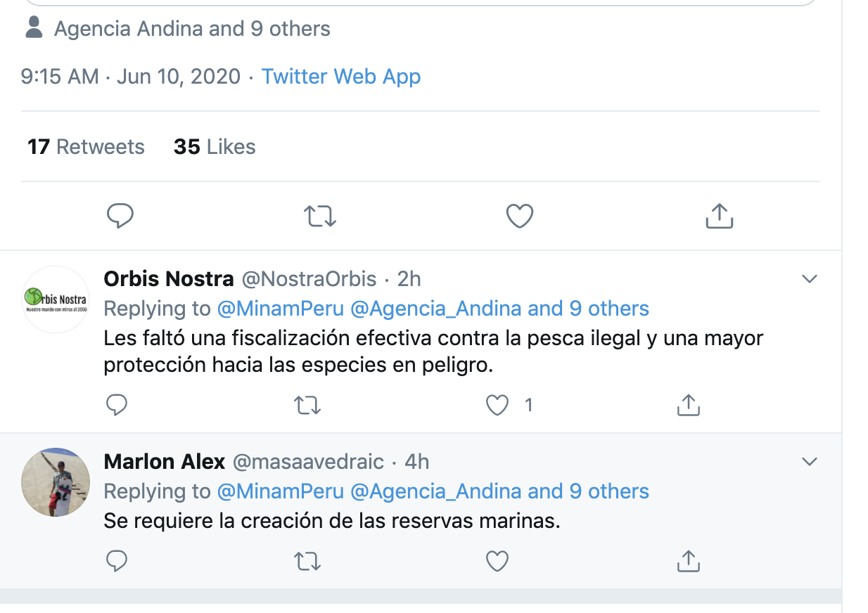Share Orbis Nostra's reply
The image size is (868, 613).
click(688, 405)
